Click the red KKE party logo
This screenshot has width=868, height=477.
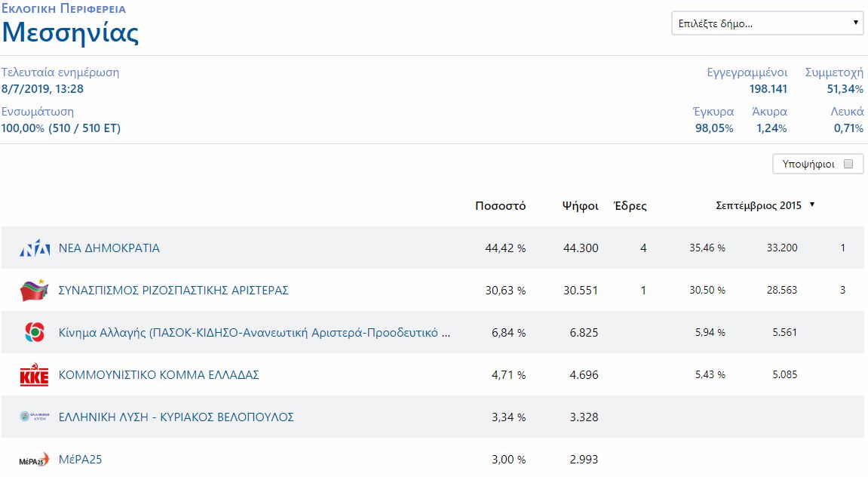pyautogui.click(x=35, y=375)
